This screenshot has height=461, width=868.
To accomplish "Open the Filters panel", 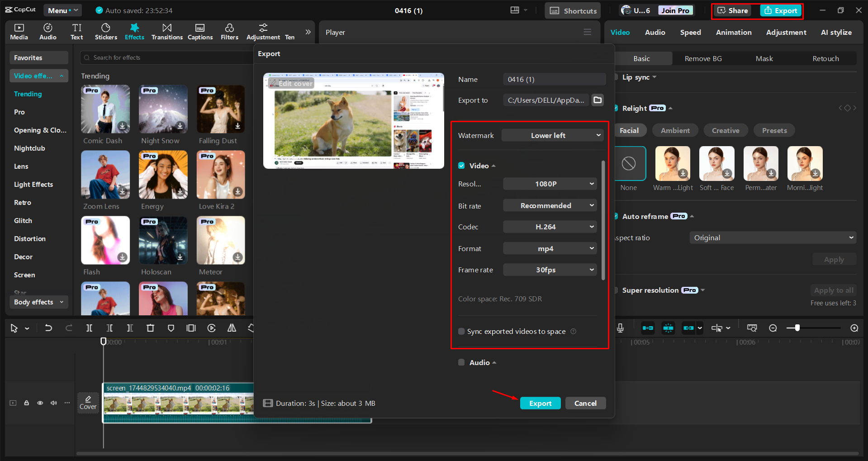I will tap(229, 31).
